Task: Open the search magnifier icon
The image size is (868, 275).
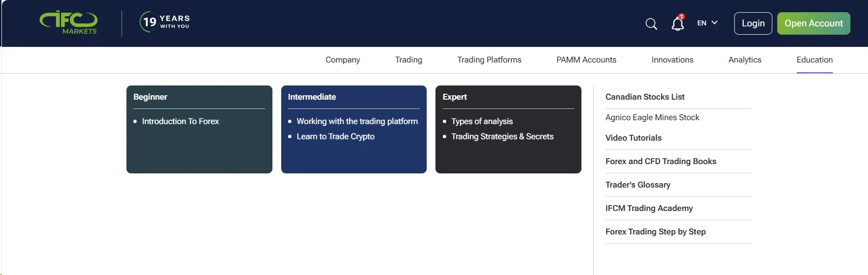Action: pyautogui.click(x=651, y=23)
